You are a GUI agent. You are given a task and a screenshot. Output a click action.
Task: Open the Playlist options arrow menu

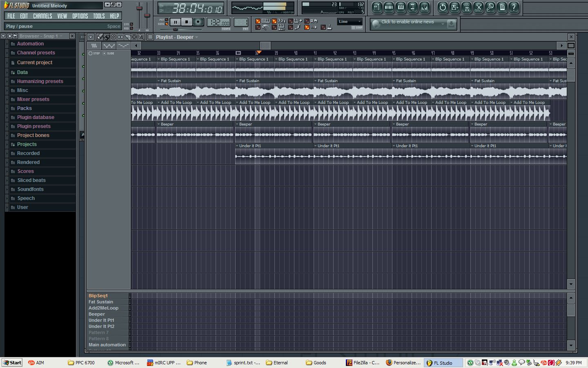pos(91,37)
